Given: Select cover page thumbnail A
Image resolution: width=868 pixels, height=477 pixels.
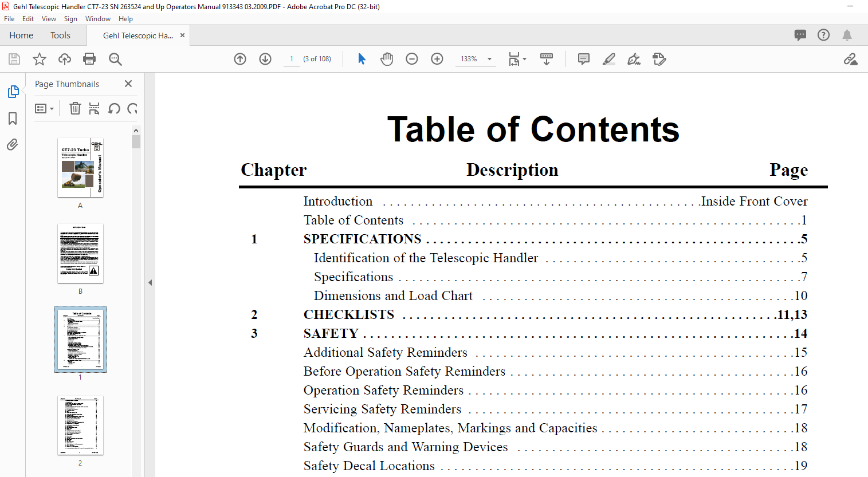Looking at the screenshot, I should 80,167.
